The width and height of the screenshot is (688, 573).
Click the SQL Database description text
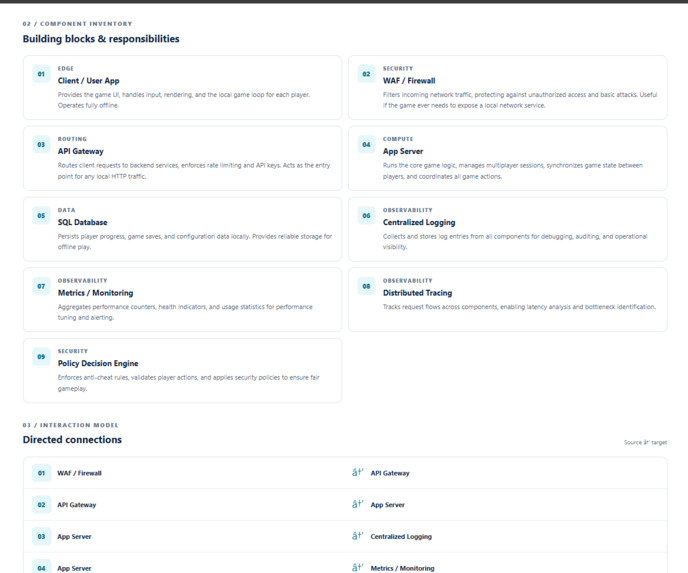195,241
